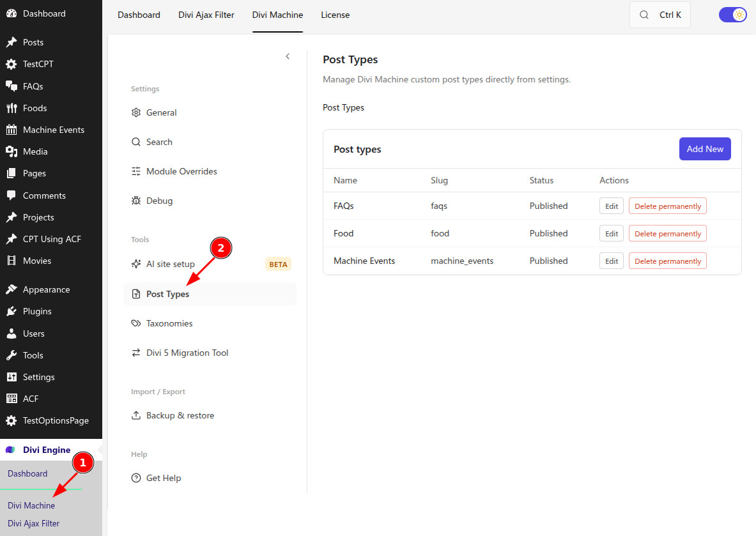
Task: Click the AI site setup sparkle icon
Action: [x=136, y=264]
